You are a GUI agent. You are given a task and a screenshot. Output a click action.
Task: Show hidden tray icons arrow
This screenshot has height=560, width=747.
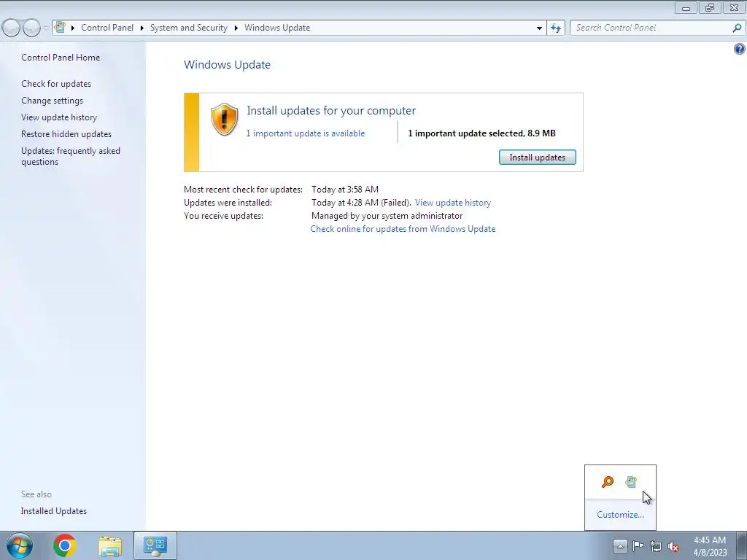[x=620, y=545]
